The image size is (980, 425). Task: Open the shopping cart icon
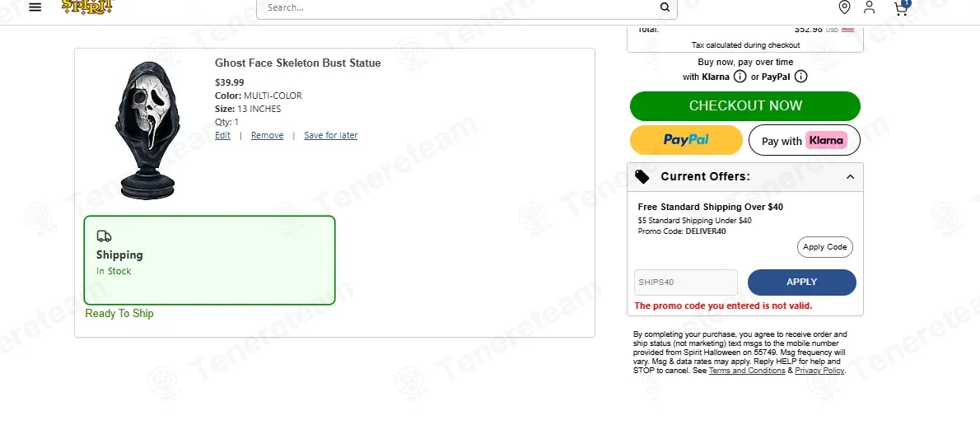click(x=901, y=7)
